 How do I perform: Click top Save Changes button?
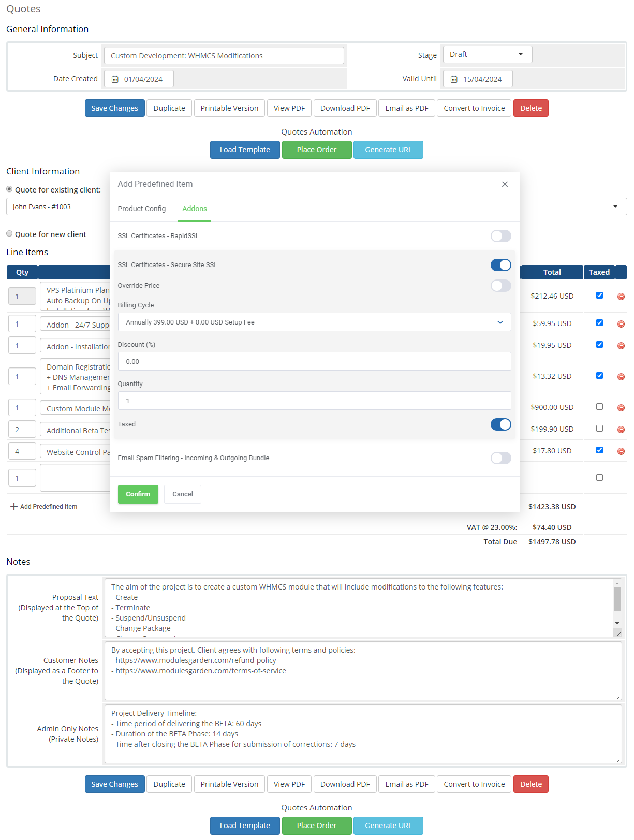[115, 108]
